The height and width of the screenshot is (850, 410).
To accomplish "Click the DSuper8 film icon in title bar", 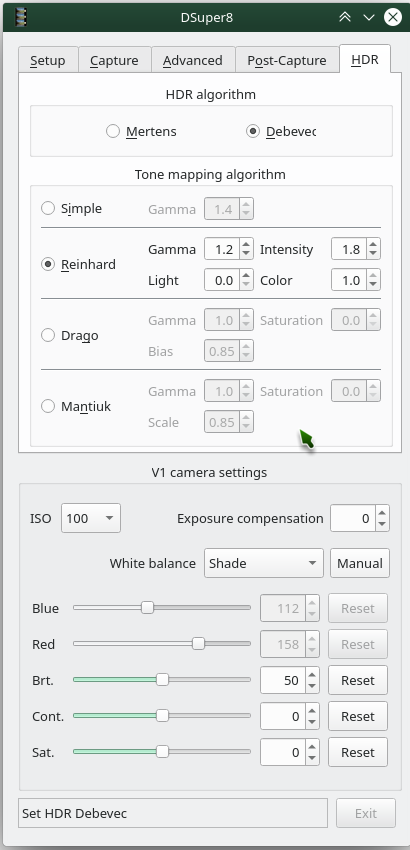I will click(x=21, y=17).
